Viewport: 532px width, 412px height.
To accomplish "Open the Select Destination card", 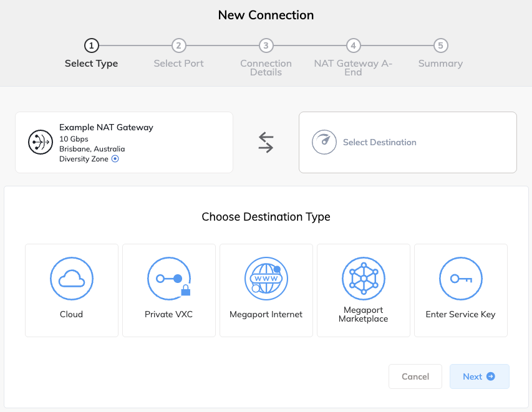I will [407, 142].
